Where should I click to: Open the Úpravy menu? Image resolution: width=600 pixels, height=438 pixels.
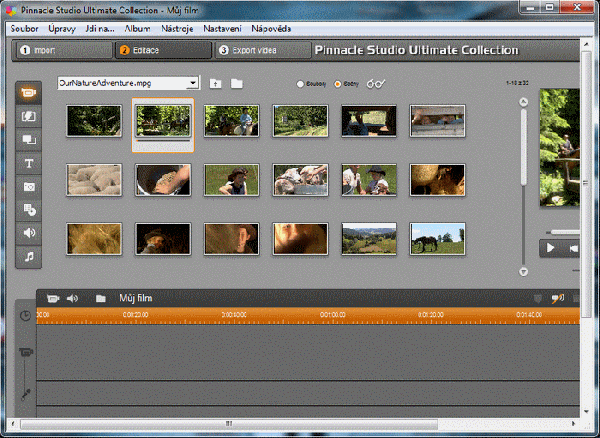[x=62, y=29]
